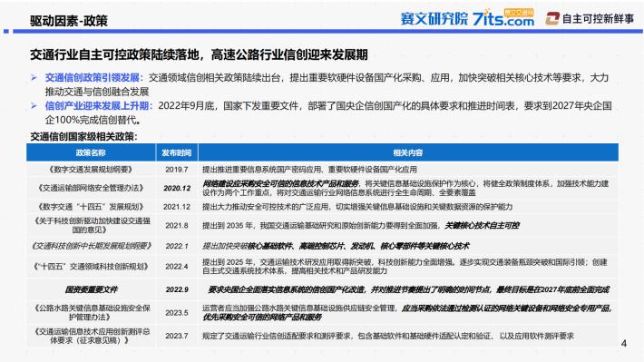The image size is (644, 362).
Task: Click the arrow bullet before 交通信创政策引领发展
Action: (x=34, y=78)
